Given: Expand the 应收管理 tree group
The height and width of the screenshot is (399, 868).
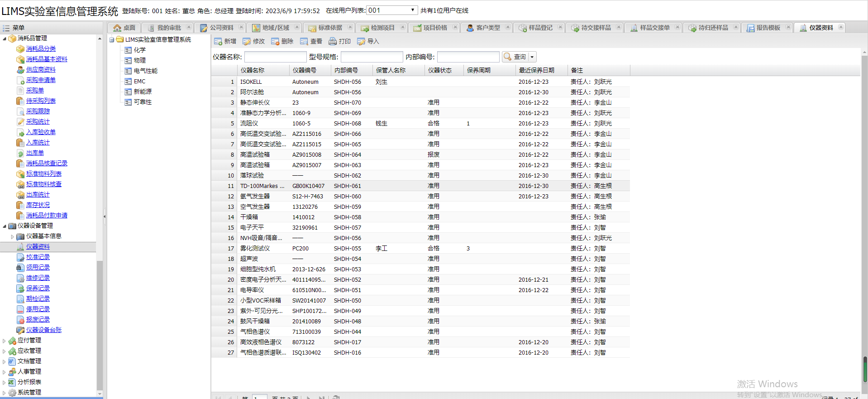Looking at the screenshot, I should point(5,351).
